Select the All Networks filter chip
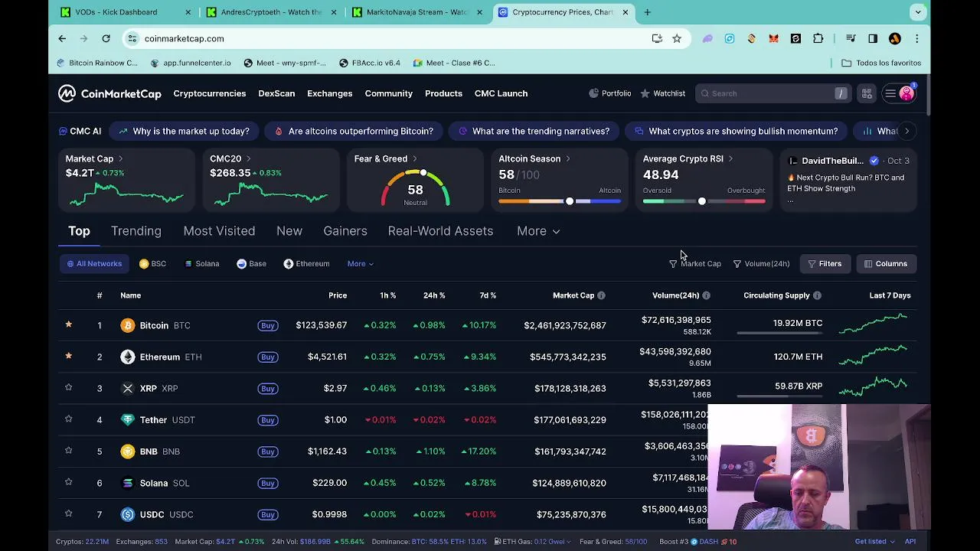Screen dimensions: 980x551 point(94,264)
